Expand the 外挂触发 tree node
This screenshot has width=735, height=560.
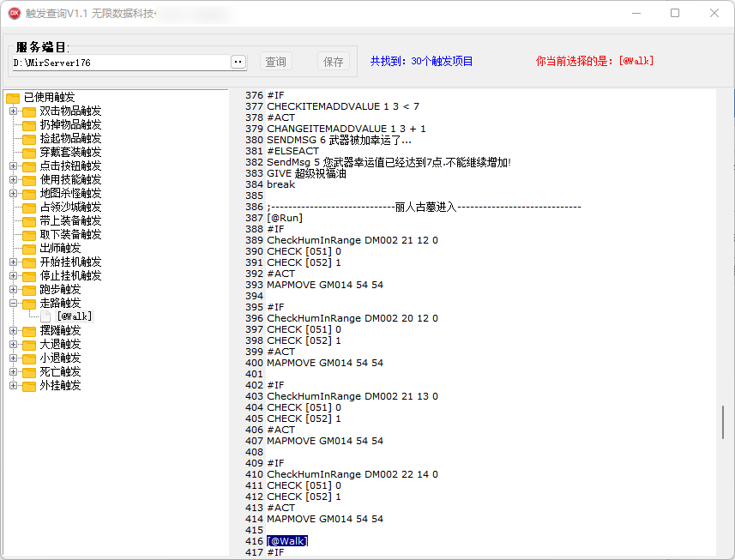click(x=13, y=385)
